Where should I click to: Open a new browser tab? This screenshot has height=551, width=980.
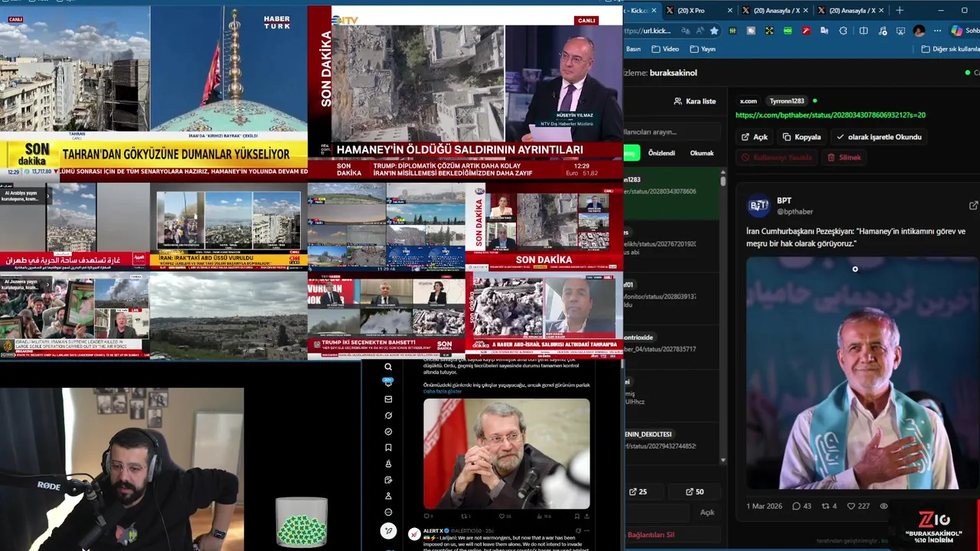click(900, 11)
